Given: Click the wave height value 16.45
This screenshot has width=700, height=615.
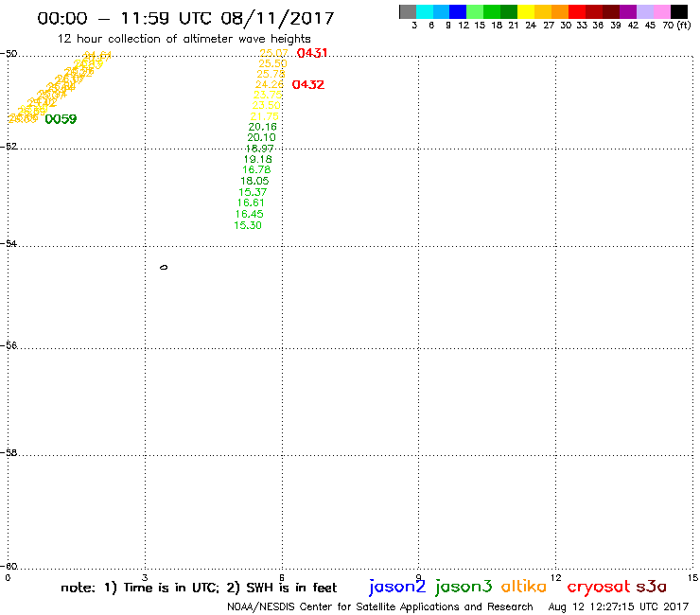Looking at the screenshot, I should tap(250, 214).
